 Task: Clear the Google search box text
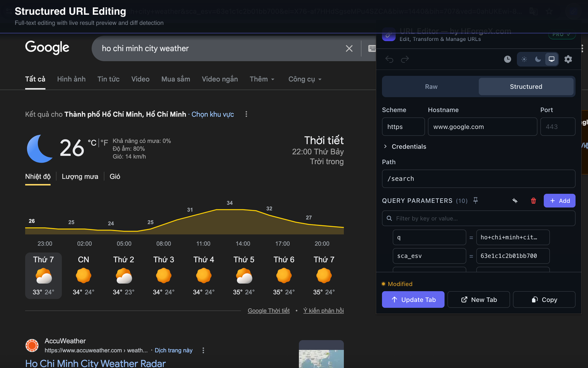pos(349,48)
